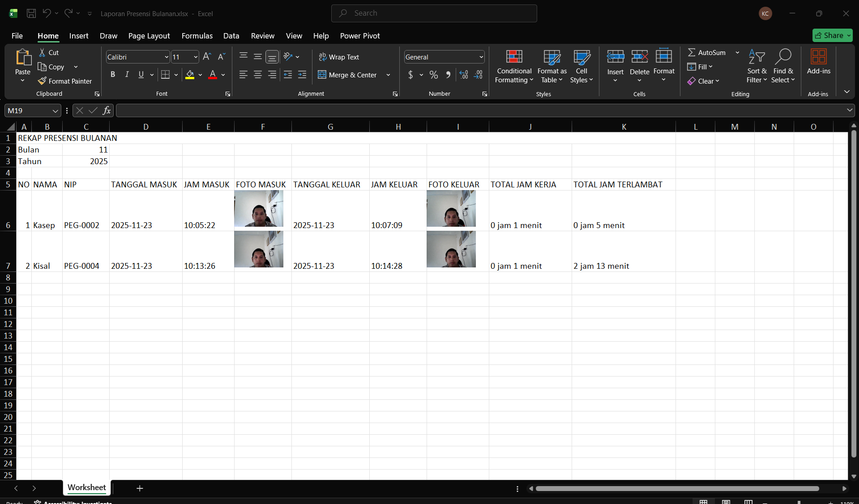Click the Search box in title bar

point(434,13)
